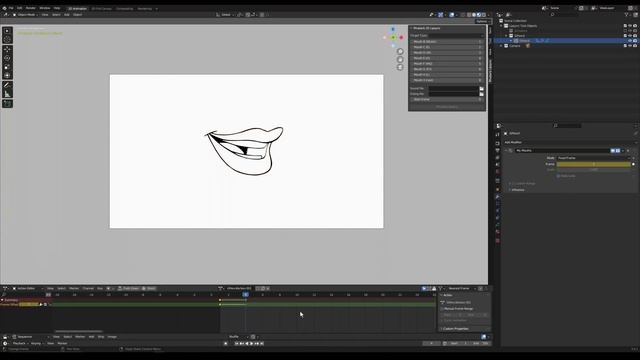Switch to the Rendering workspace tab
The image size is (640, 360).
pos(144,9)
